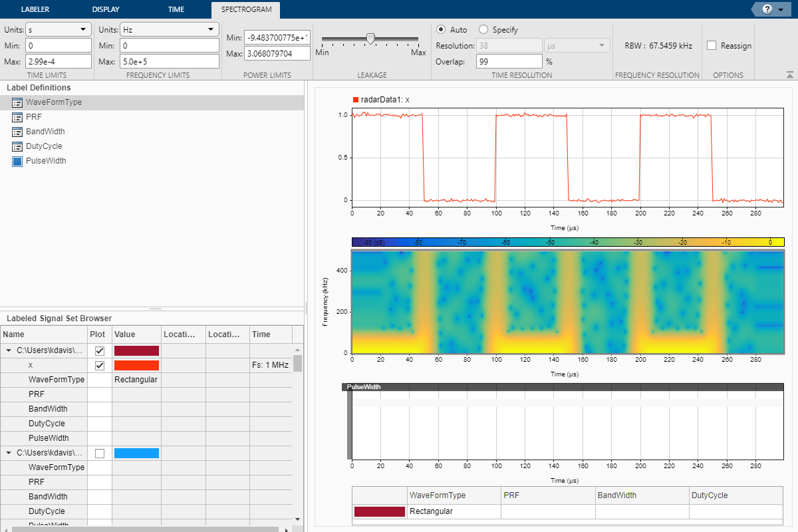Collapse the toolstrip with the corner icon
This screenshot has height=532, width=798.
[789, 75]
